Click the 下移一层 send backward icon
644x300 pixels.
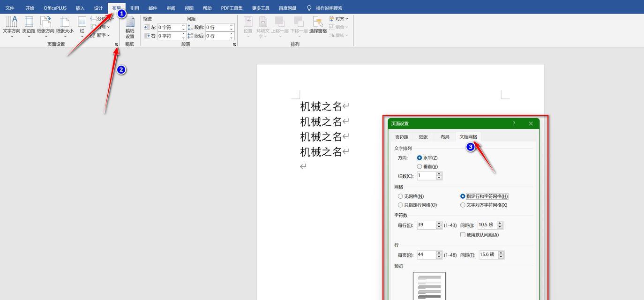pos(299,22)
